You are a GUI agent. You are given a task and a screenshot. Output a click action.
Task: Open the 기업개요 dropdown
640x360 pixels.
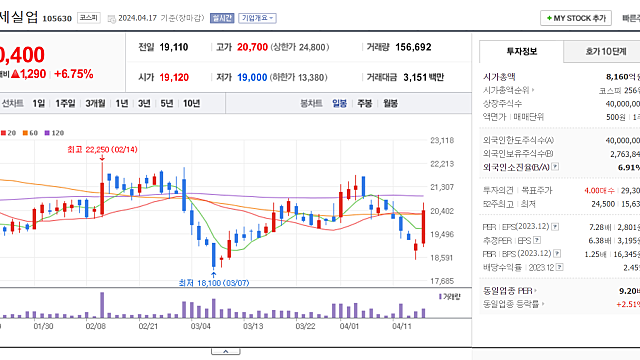258,18
